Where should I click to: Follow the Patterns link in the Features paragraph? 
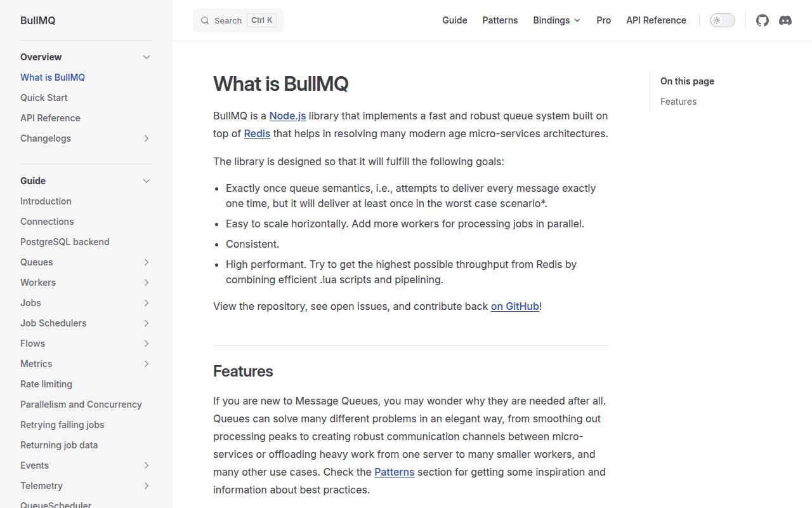coord(395,472)
